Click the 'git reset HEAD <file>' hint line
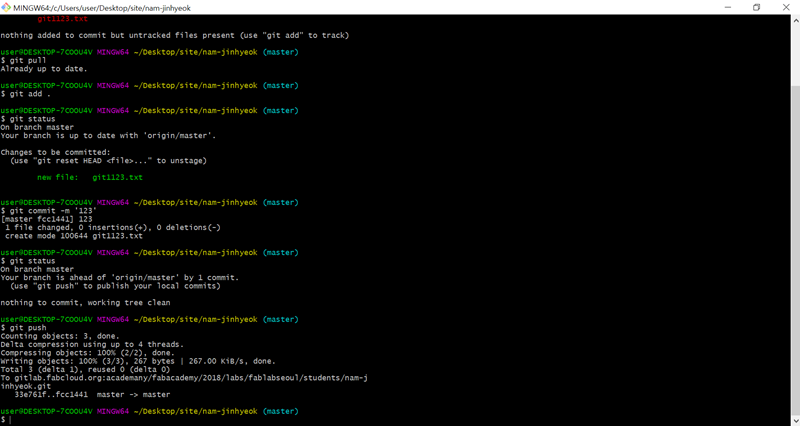The image size is (800, 426). click(x=108, y=161)
